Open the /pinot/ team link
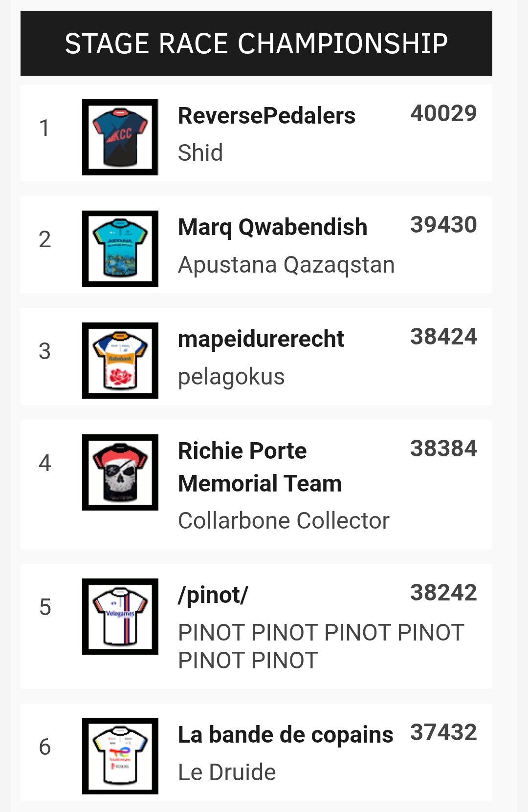528x812 pixels. point(213,596)
